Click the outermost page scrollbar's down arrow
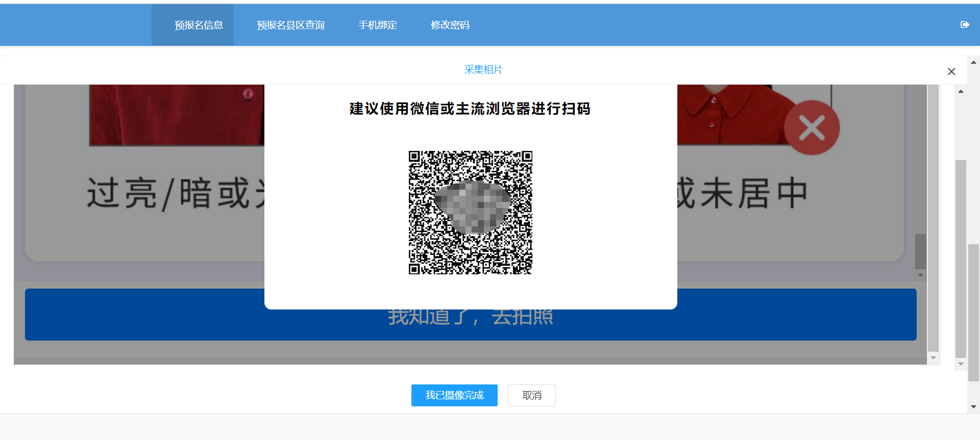This screenshot has width=980, height=440. pos(973,407)
